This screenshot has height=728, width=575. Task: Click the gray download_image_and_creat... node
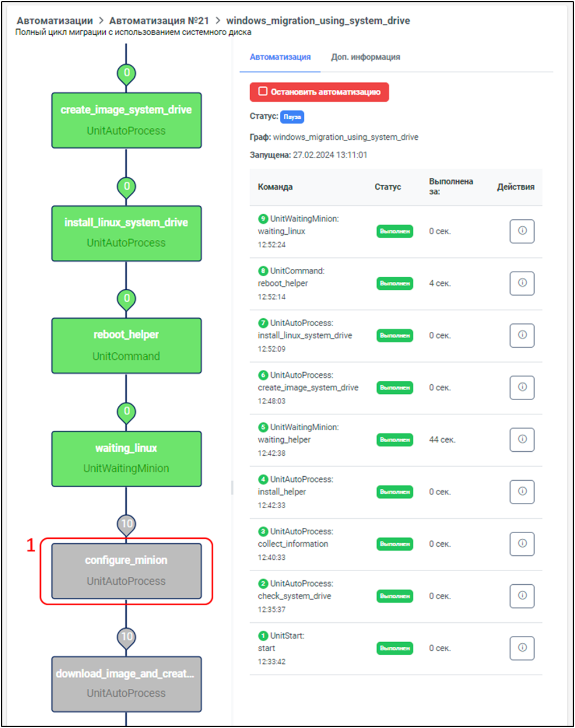click(x=126, y=684)
